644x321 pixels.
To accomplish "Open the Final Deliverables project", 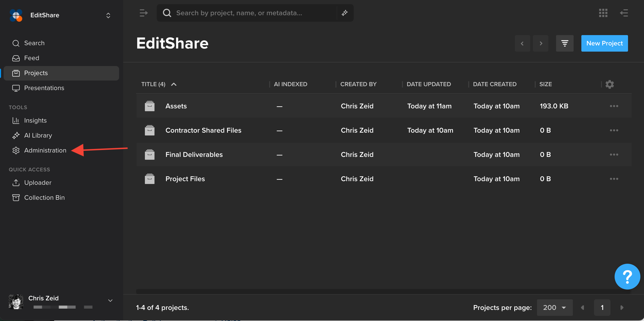I will pyautogui.click(x=194, y=155).
